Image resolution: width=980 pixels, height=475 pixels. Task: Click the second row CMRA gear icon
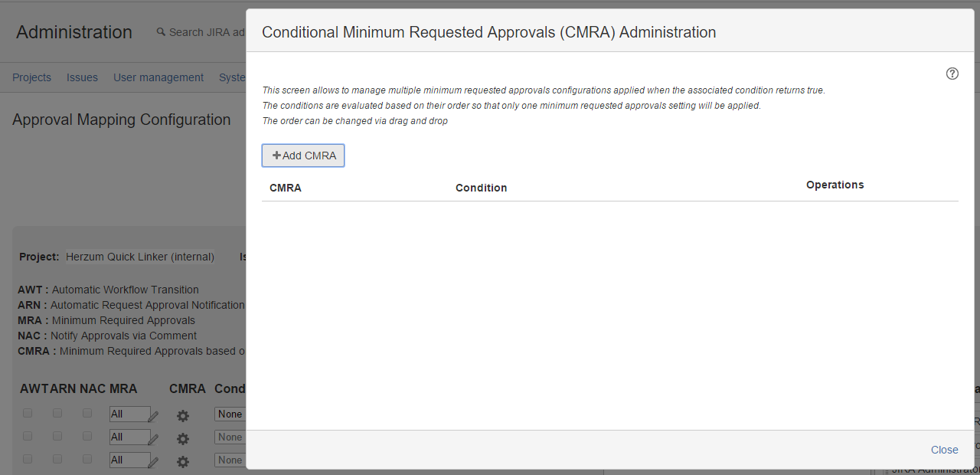pyautogui.click(x=182, y=439)
